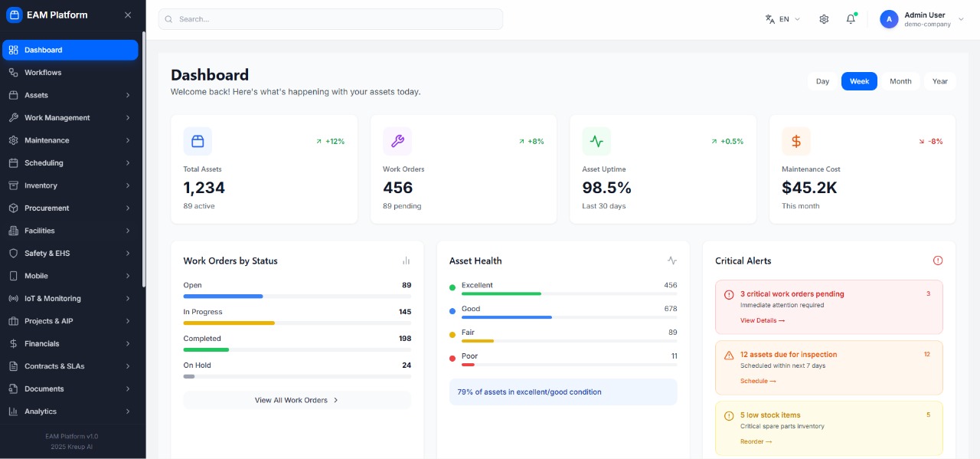The width and height of the screenshot is (980, 459).
Task: Click View All Work Orders button
Action: pyautogui.click(x=297, y=400)
